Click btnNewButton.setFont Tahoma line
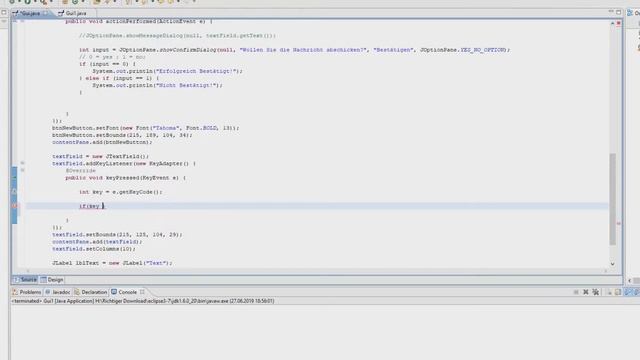Screen dimensions: 640x360 [x=145, y=128]
